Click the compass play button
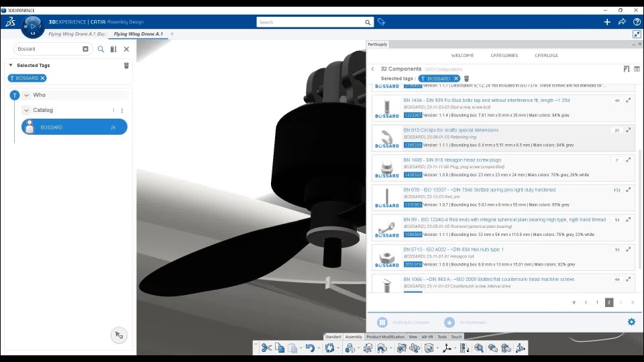This screenshot has height=362, width=644. click(33, 26)
